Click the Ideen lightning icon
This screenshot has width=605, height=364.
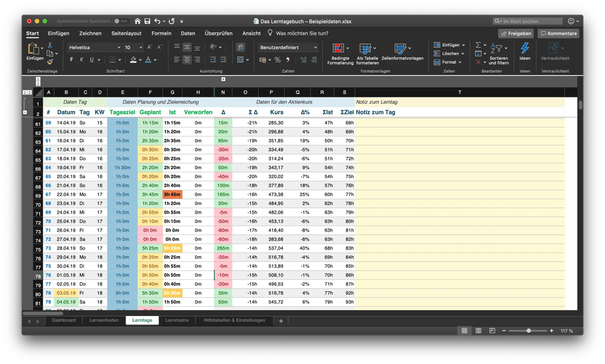525,48
